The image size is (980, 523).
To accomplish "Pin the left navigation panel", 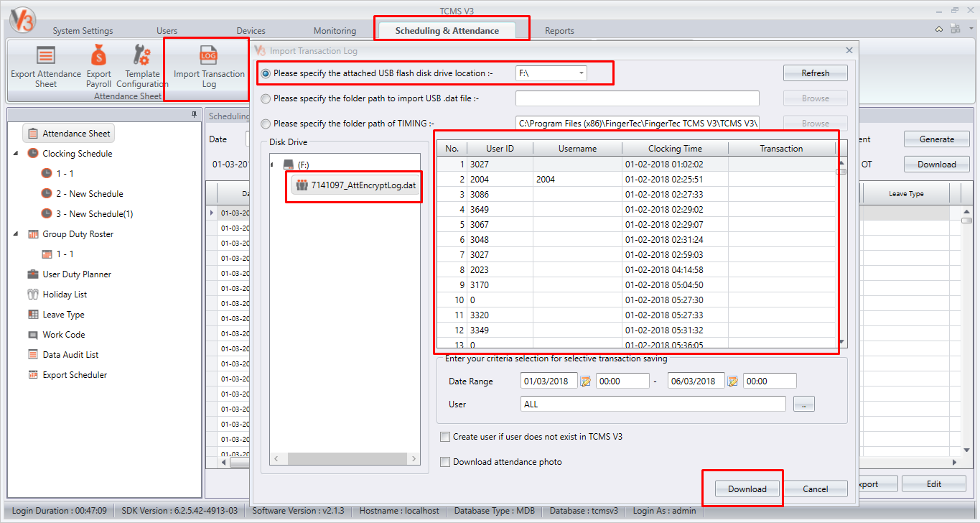I will tap(194, 115).
